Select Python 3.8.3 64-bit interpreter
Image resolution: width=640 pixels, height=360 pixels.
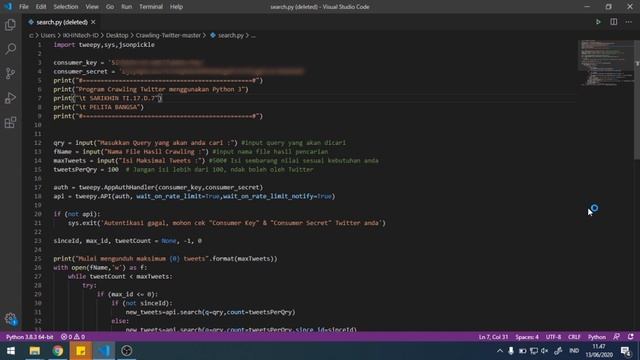[x=29, y=337]
